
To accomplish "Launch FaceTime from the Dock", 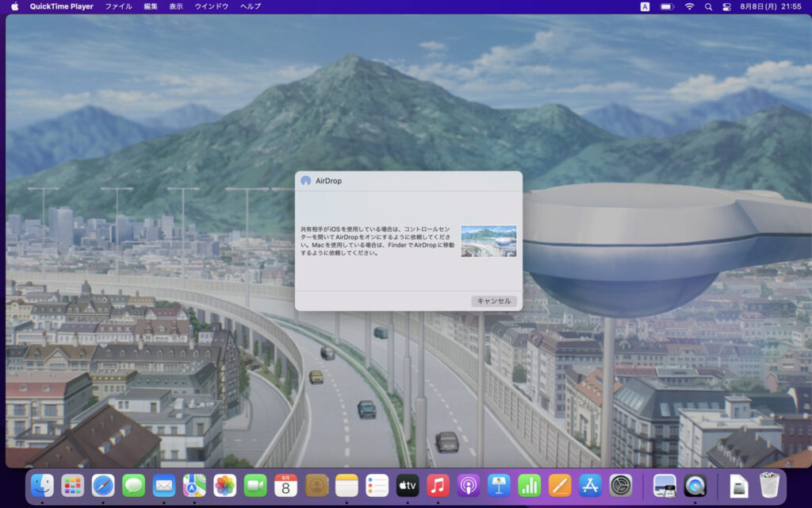I will [255, 486].
